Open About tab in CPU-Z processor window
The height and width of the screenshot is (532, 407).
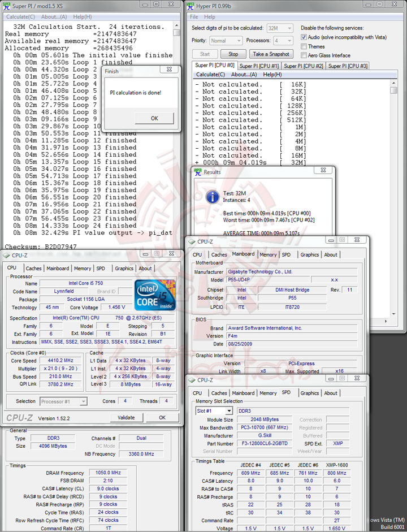145,269
